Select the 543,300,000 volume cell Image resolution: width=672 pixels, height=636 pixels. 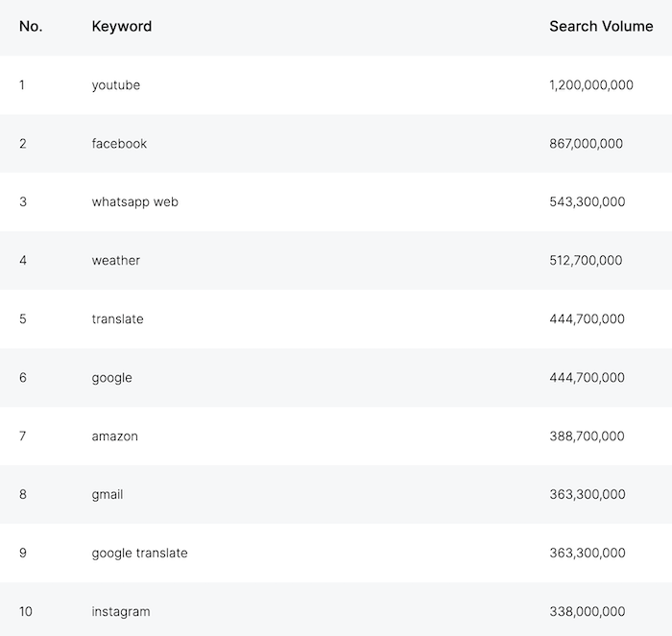pyautogui.click(x=588, y=201)
